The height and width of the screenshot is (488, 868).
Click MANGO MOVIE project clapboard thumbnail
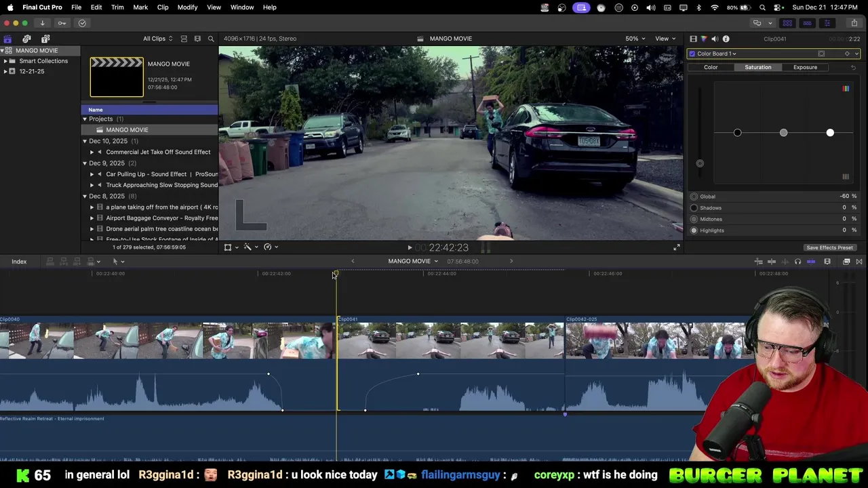117,77
